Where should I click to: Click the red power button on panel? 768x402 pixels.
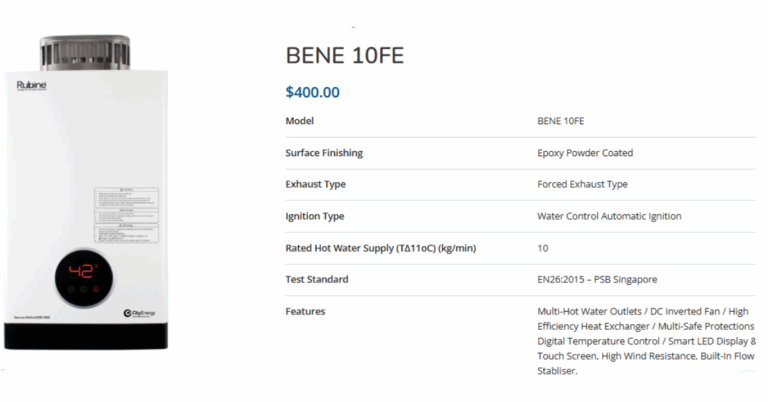point(96,289)
